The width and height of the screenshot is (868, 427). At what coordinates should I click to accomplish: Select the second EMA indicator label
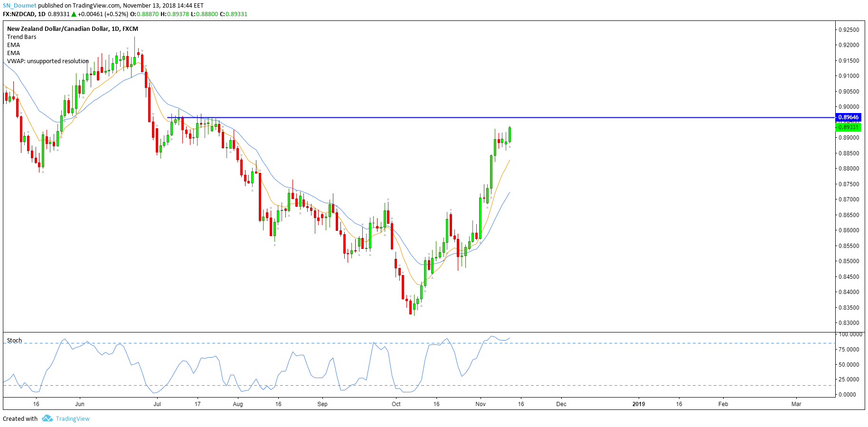[13, 53]
